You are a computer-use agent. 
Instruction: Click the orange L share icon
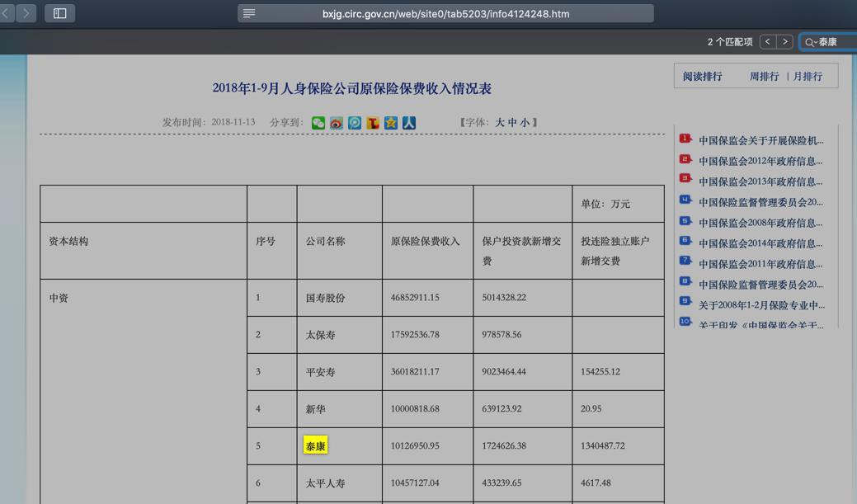pos(373,123)
